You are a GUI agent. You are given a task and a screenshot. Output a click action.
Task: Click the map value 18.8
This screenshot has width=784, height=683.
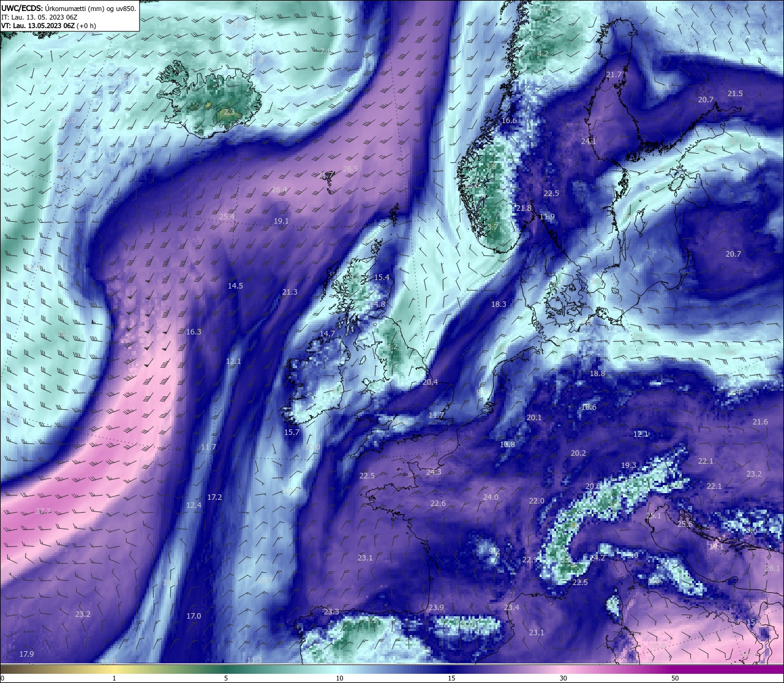[x=597, y=374]
